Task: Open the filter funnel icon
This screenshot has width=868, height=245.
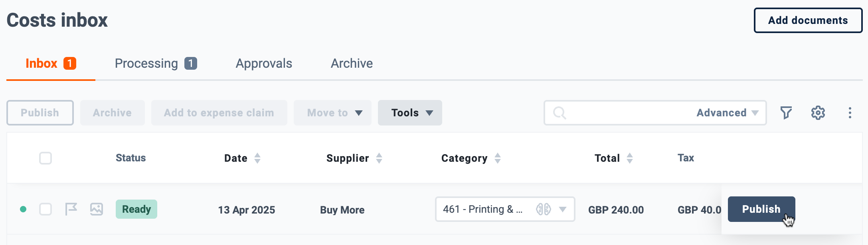Action: point(786,113)
